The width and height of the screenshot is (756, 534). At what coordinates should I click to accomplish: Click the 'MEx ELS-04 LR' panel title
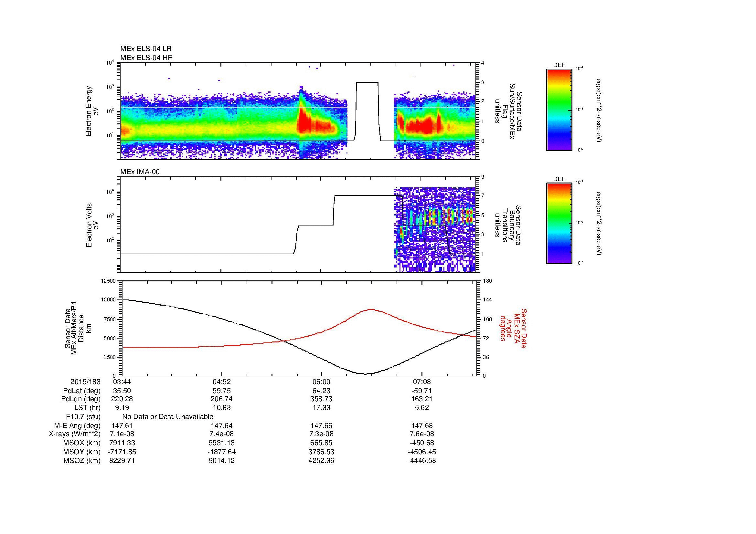click(x=146, y=49)
